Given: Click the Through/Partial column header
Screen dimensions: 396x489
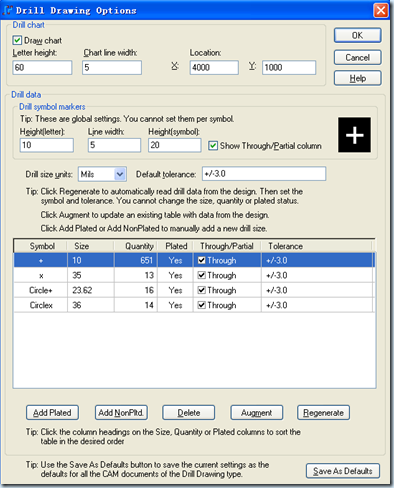Looking at the screenshot, I should [x=227, y=246].
